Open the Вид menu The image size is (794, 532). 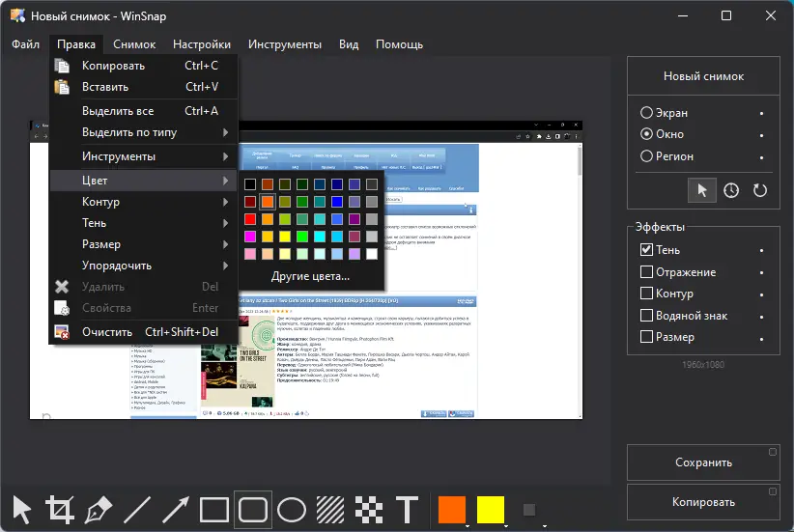[x=349, y=44]
